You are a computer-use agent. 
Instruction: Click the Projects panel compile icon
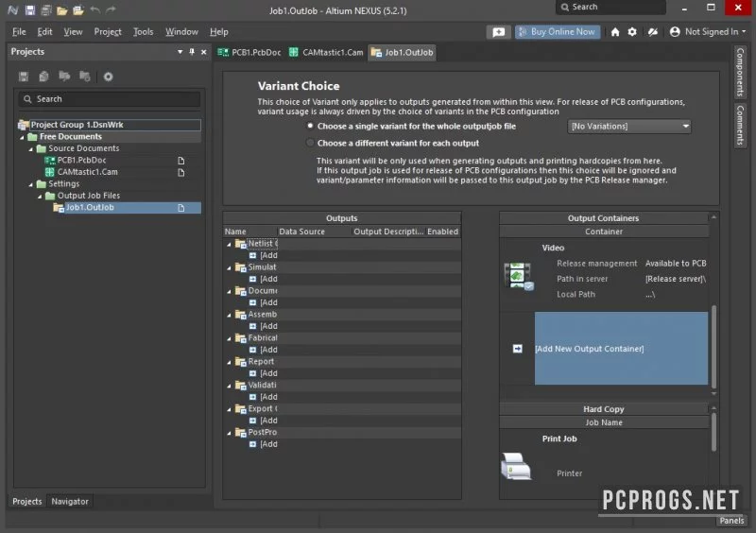(x=43, y=77)
